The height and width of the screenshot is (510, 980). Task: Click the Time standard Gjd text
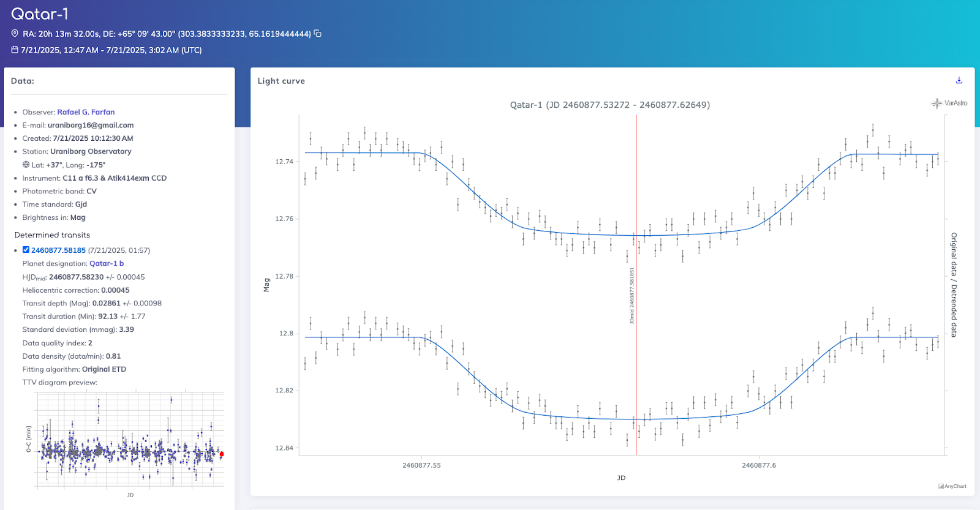(x=81, y=204)
